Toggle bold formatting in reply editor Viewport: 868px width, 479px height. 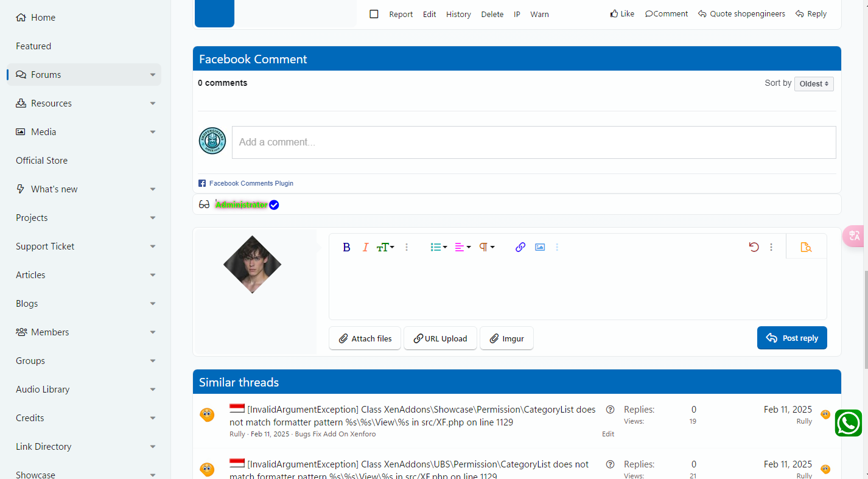point(346,247)
